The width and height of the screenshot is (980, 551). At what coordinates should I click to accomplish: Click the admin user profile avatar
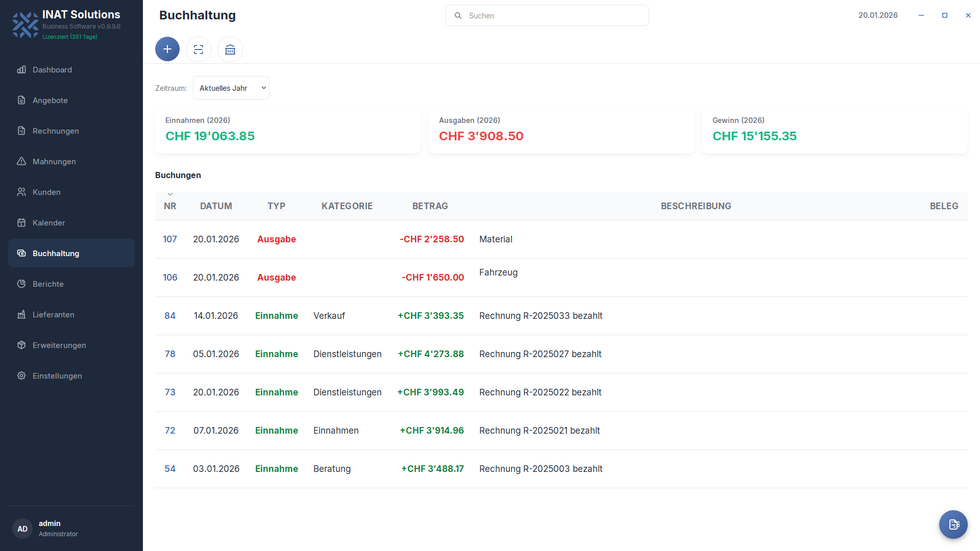click(22, 529)
